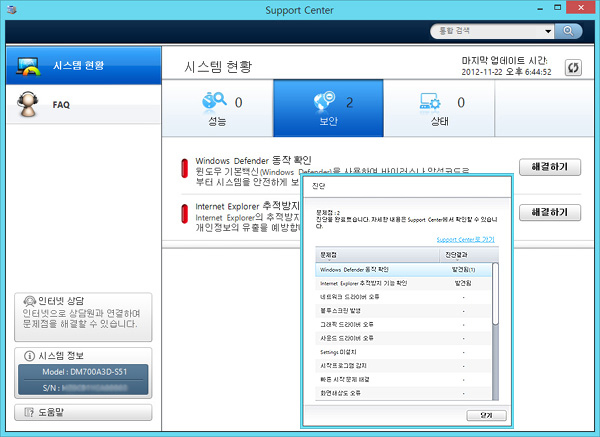Maximize the Support Center window
Screen dimensions: 600x437
pyautogui.click(x=558, y=8)
